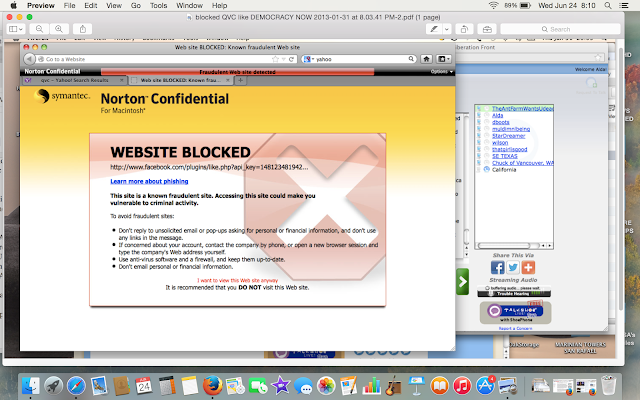Click 'Chuck of Vancouver, WA' user link
The height and width of the screenshot is (400, 640).
point(522,163)
